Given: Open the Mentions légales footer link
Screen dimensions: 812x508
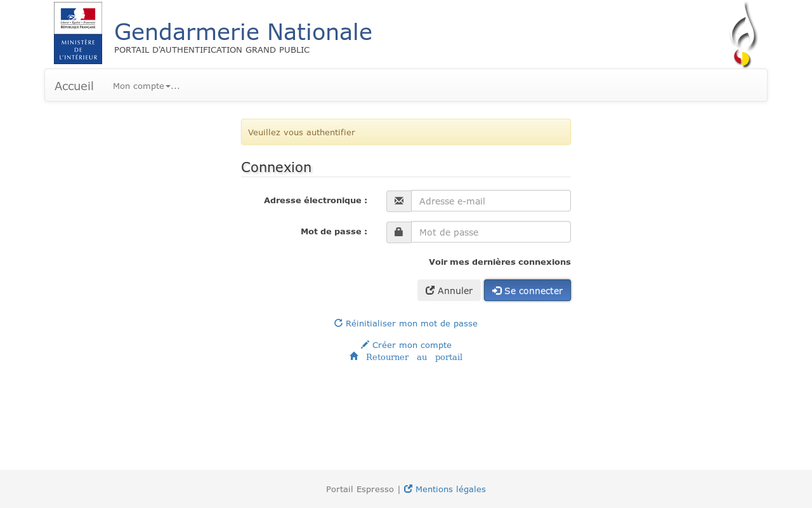Looking at the screenshot, I should click(x=445, y=489).
